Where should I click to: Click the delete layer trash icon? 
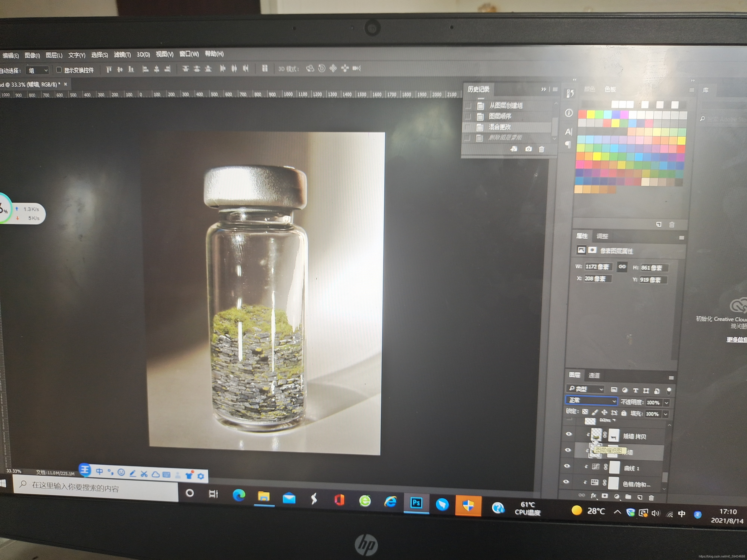pos(651,497)
